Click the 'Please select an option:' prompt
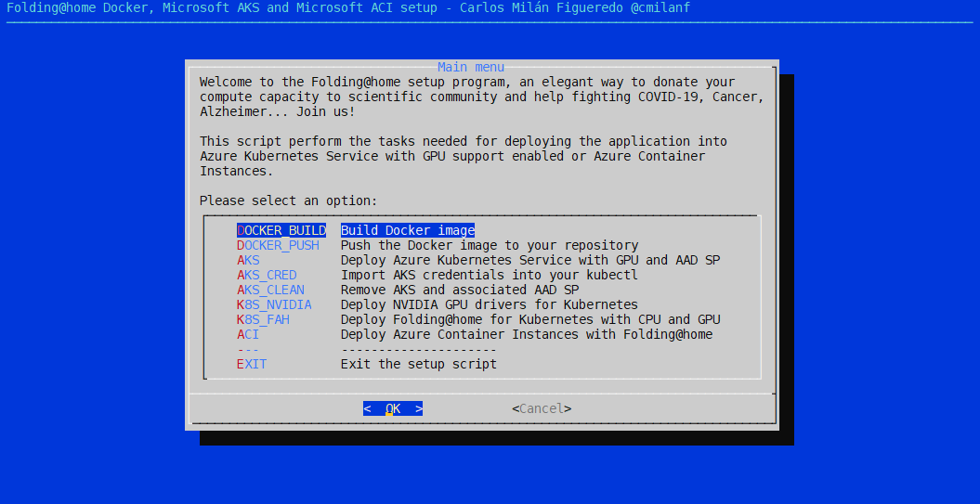 click(289, 201)
